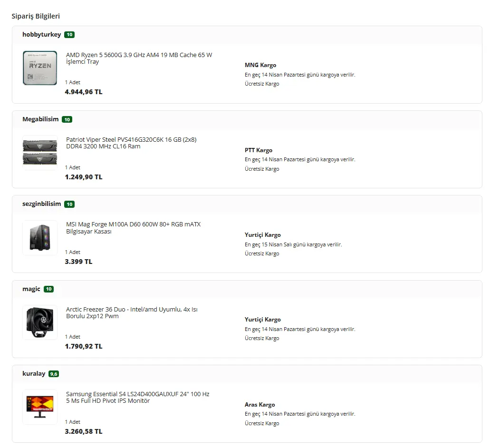Click Ücretsiz Kargo under Aras Kargo
The image size is (490, 448).
(262, 423)
